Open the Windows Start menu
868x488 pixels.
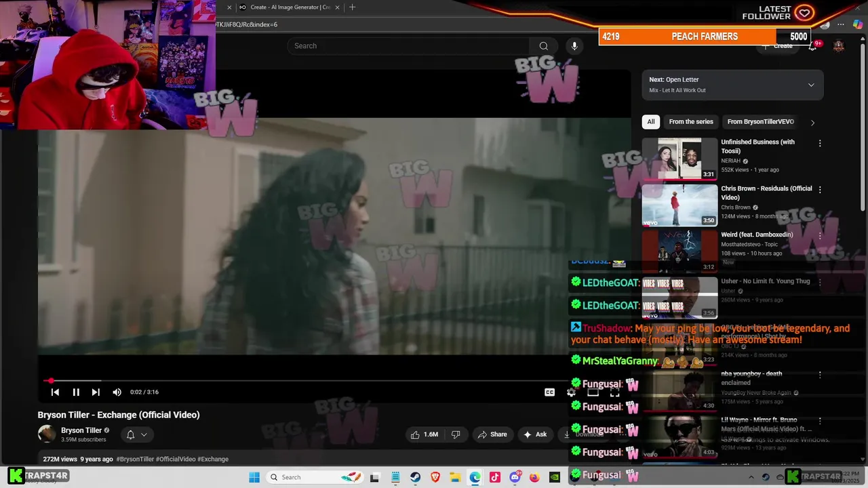click(x=254, y=477)
